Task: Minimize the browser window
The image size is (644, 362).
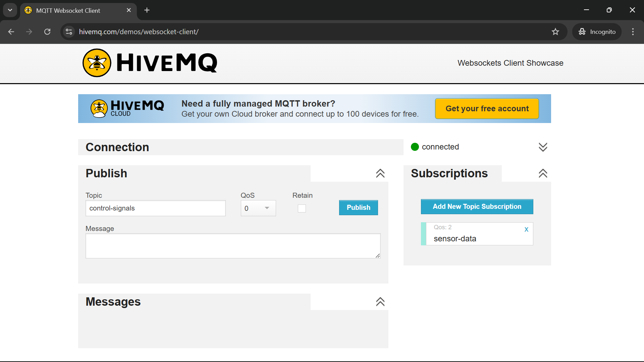Action: pos(586,10)
